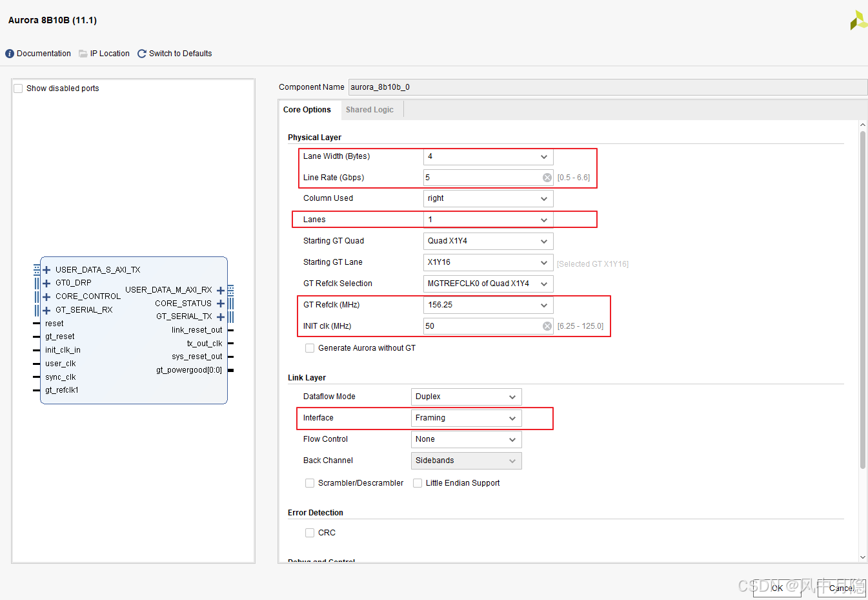Click Switch to Defaults
Screen dimensions: 868x600
tap(181, 54)
